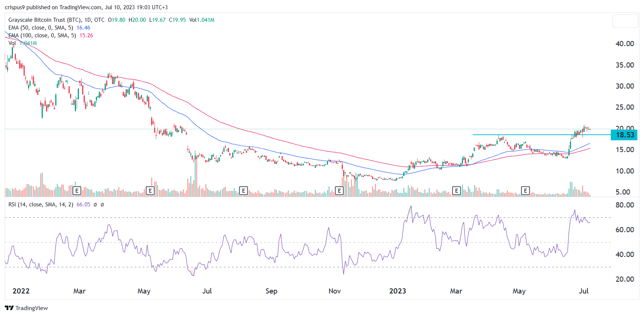Click the TradingView logo in the footer
The height and width of the screenshot is (316, 644).
(x=27, y=308)
